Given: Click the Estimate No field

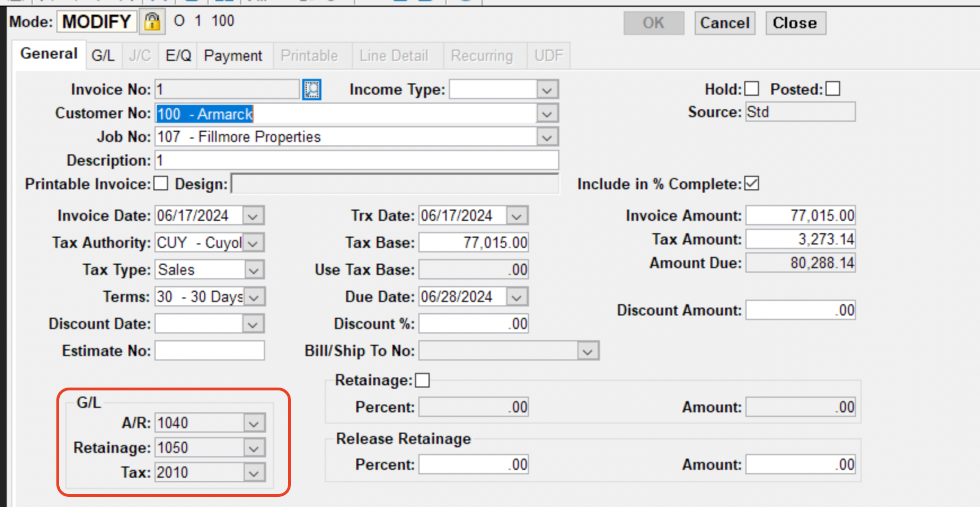Looking at the screenshot, I should point(210,351).
